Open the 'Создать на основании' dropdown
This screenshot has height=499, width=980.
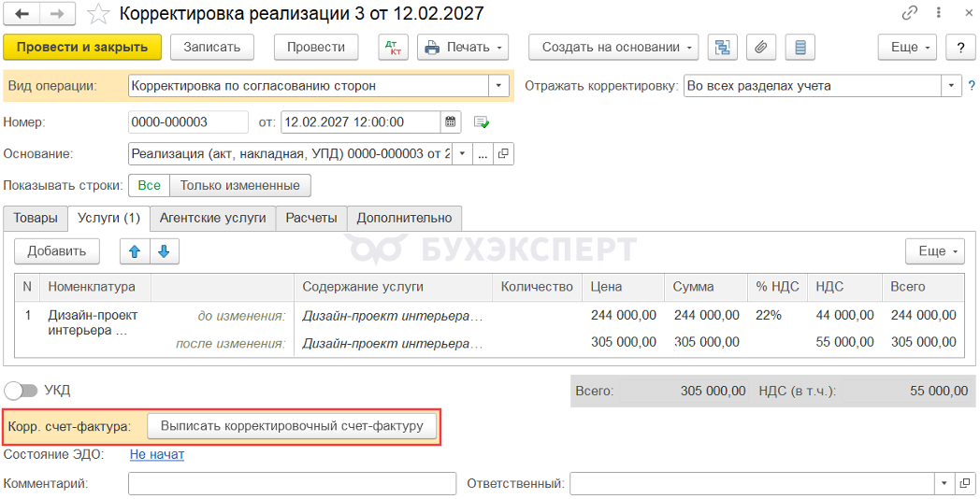click(613, 48)
